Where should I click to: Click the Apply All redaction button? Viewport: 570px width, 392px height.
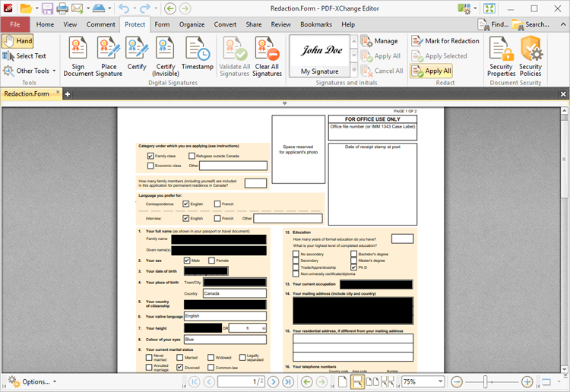[x=432, y=71]
